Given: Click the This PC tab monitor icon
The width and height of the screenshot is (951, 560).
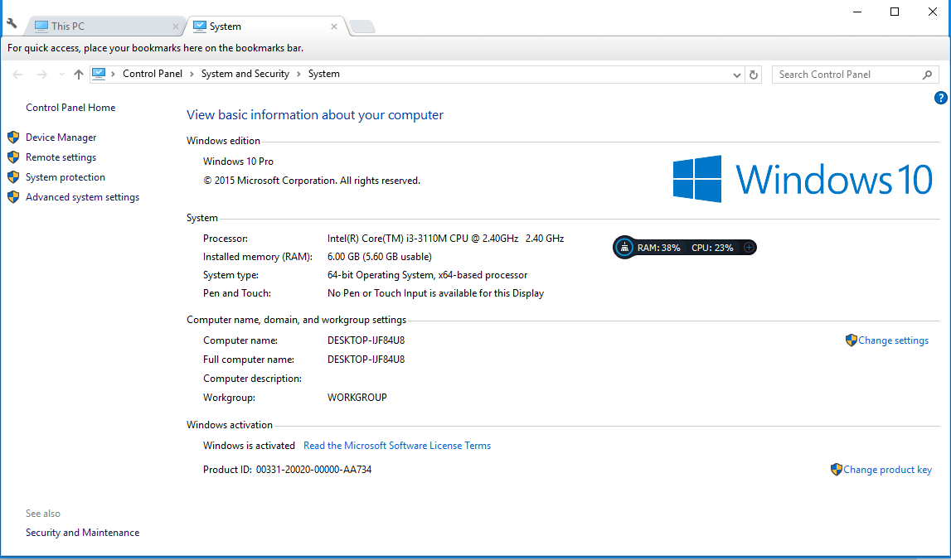Looking at the screenshot, I should point(41,26).
